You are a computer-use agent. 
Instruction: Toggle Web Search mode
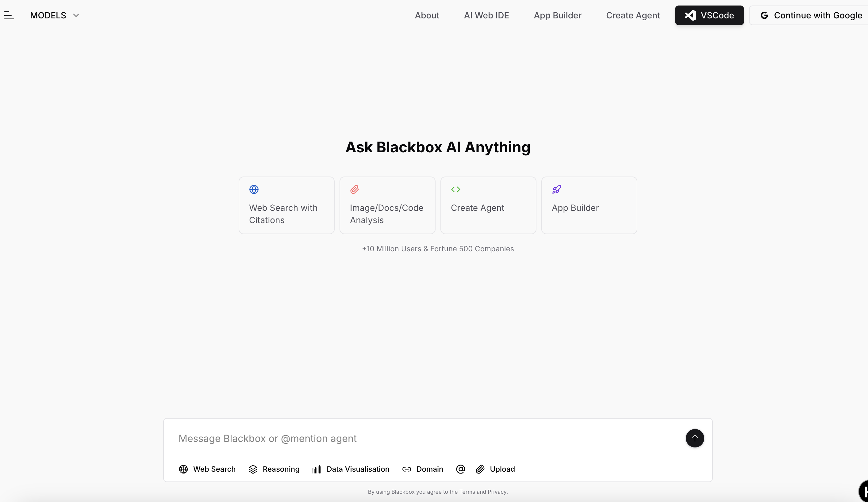pyautogui.click(x=207, y=469)
